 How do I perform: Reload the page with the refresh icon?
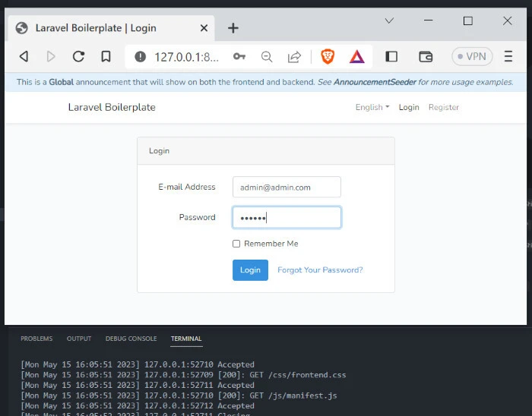click(78, 56)
